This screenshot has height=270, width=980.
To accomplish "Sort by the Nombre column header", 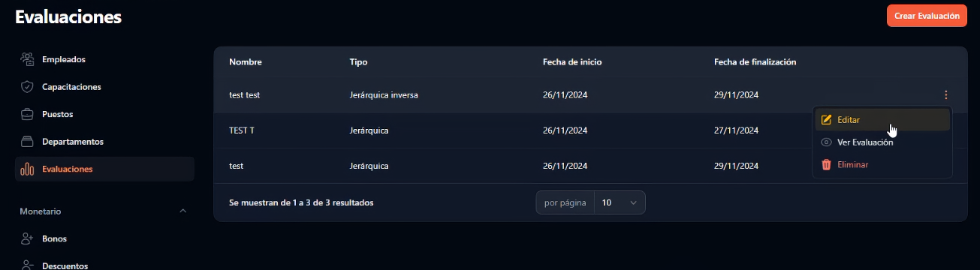I will [246, 62].
